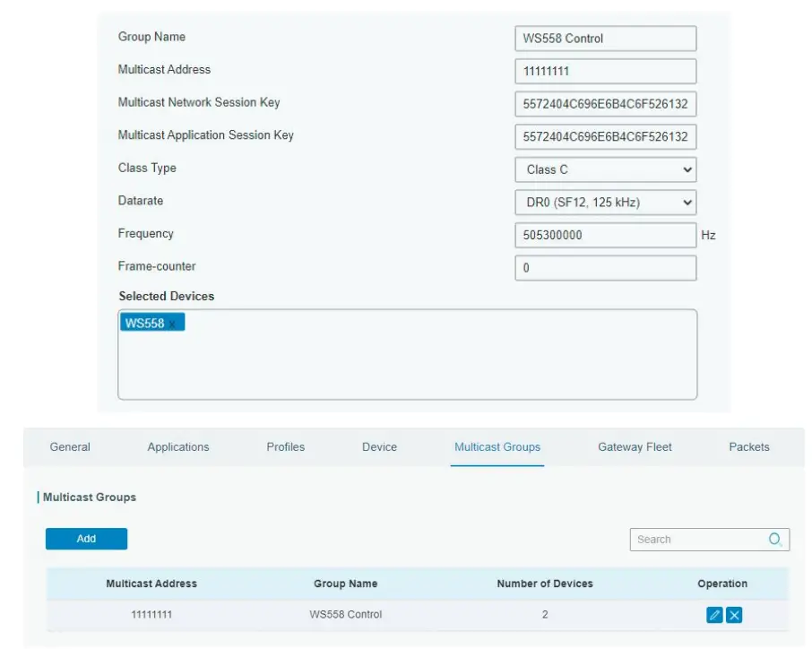This screenshot has height=649, width=812.
Task: Switch to the Applications tab
Action: (178, 447)
